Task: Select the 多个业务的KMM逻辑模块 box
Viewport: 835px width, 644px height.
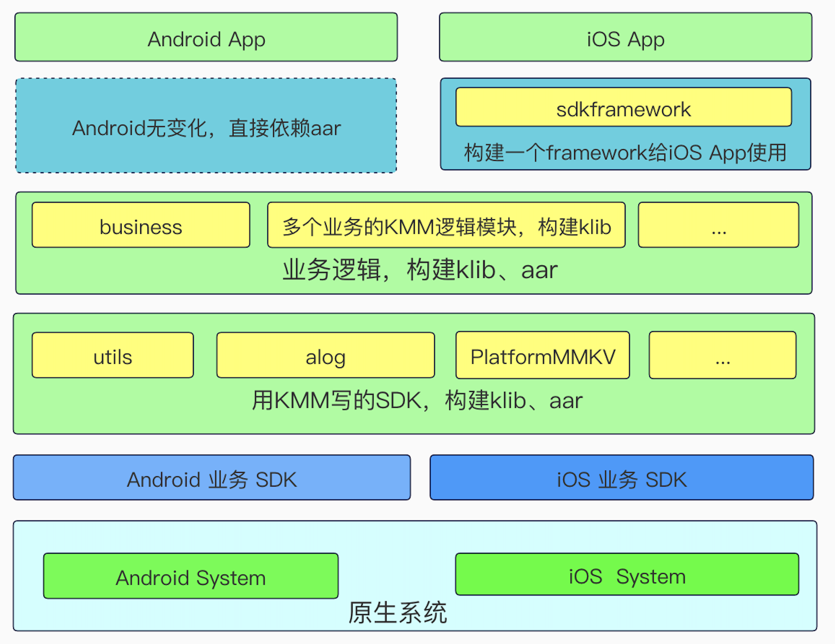Action: pos(446,225)
